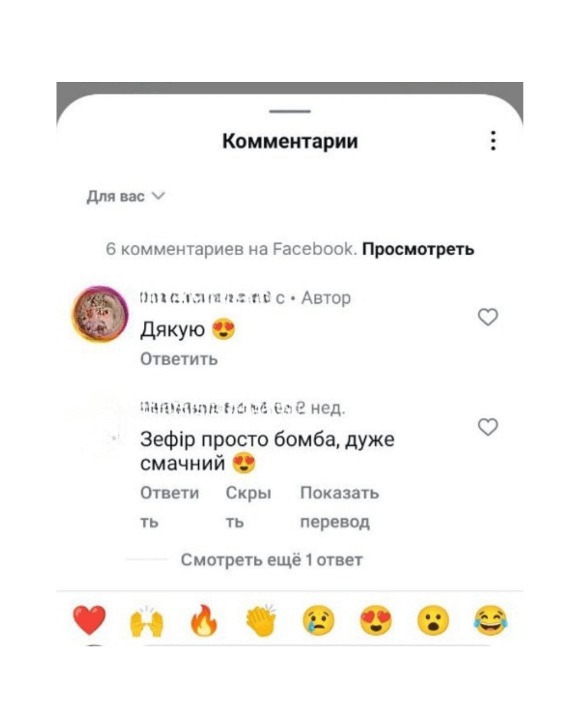Tap the red heart emoji reaction
The width and height of the screenshot is (582, 728).
pos(89,620)
